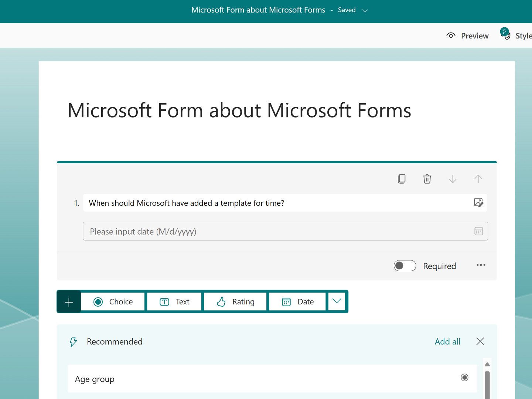Click the copy question icon

(402, 179)
